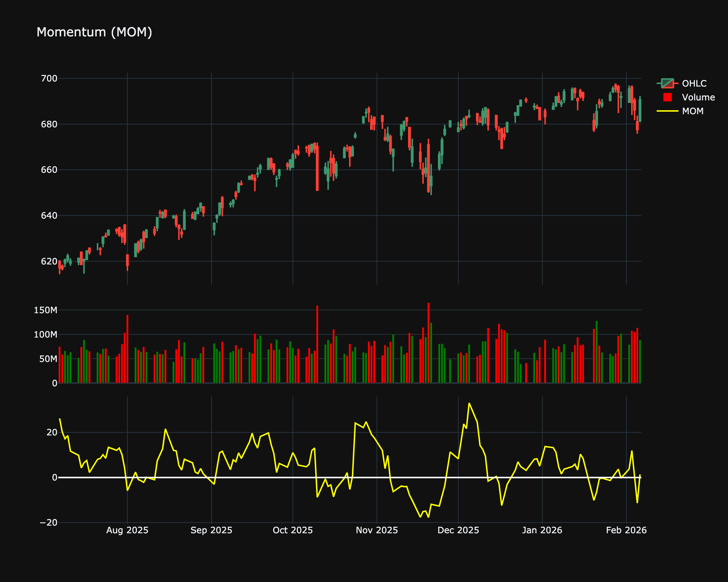Toggle the OHLC legend entry
The height and width of the screenshot is (582, 728).
(694, 84)
